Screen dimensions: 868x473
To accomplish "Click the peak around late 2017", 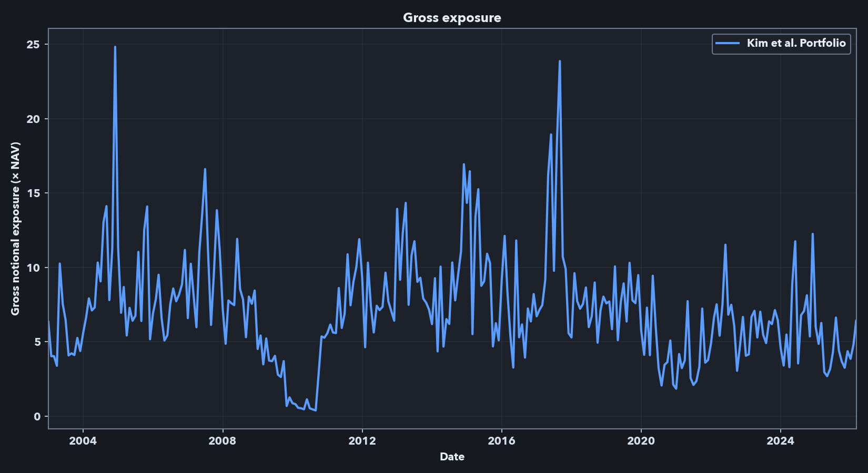I will point(559,61).
